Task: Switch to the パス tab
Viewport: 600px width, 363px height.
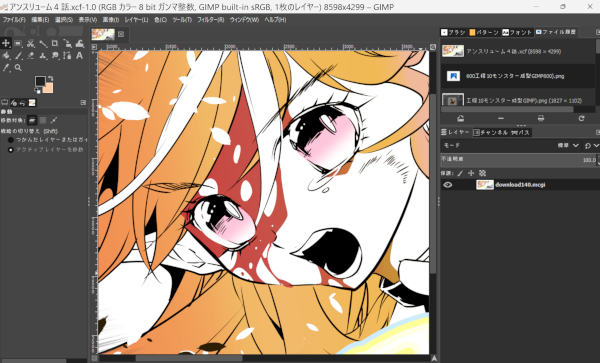Action: pos(520,132)
